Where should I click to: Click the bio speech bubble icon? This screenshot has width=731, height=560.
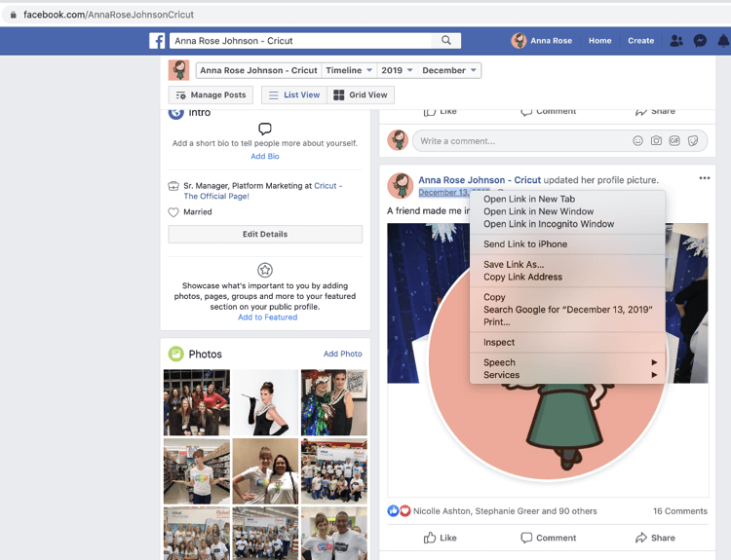pos(265,129)
